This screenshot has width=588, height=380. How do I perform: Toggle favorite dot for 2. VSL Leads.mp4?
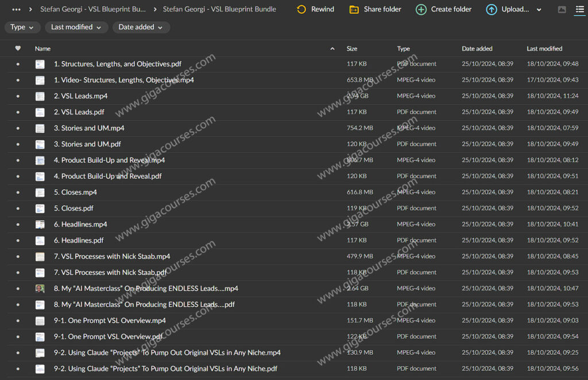click(18, 96)
